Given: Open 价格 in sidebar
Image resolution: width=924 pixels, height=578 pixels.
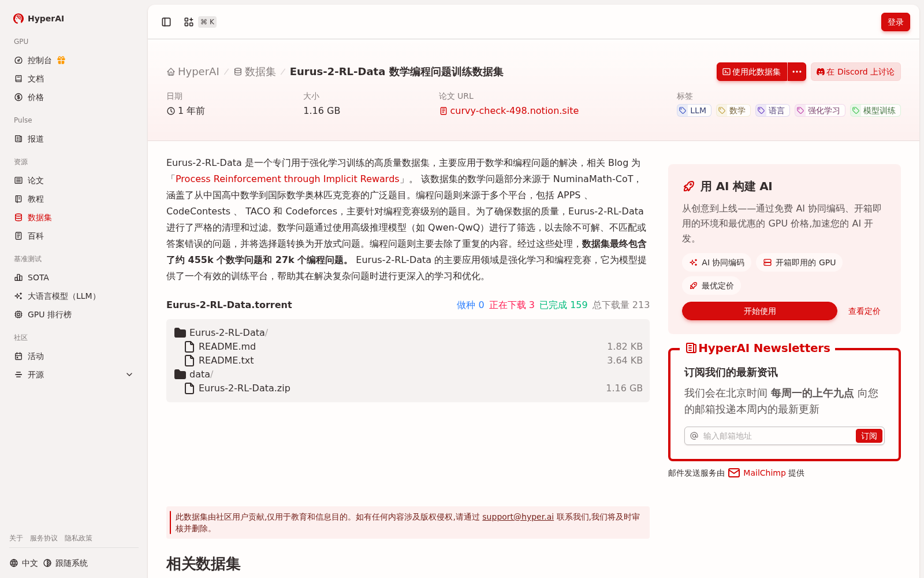Looking at the screenshot, I should [x=74, y=97].
